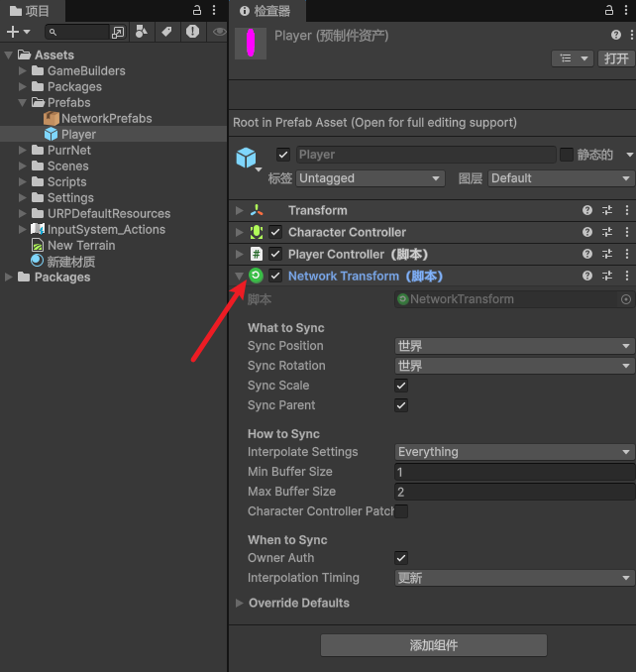This screenshot has width=636, height=672.
Task: Click the search-by-label tag icon
Action: click(x=167, y=32)
